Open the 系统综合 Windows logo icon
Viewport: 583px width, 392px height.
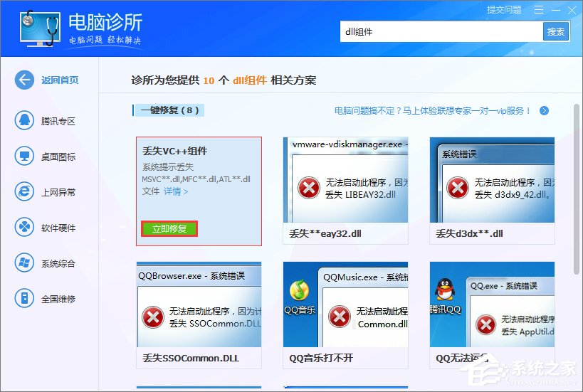[x=24, y=263]
